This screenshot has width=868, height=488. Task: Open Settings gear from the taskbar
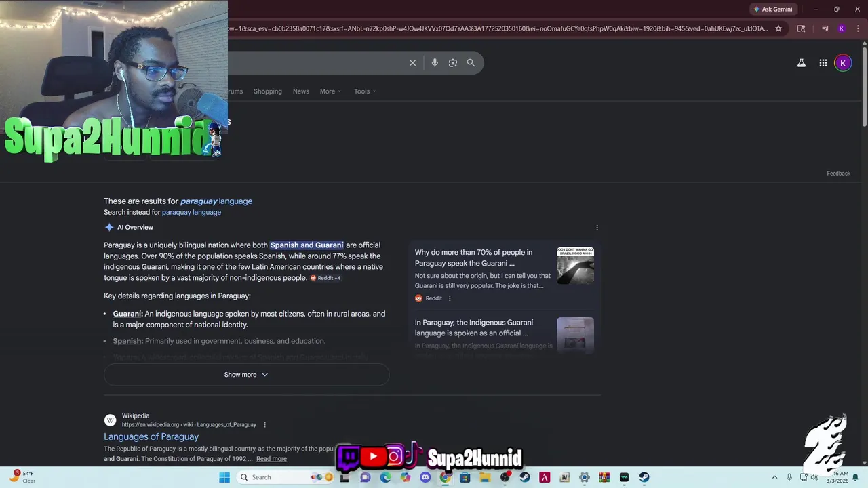click(x=584, y=477)
